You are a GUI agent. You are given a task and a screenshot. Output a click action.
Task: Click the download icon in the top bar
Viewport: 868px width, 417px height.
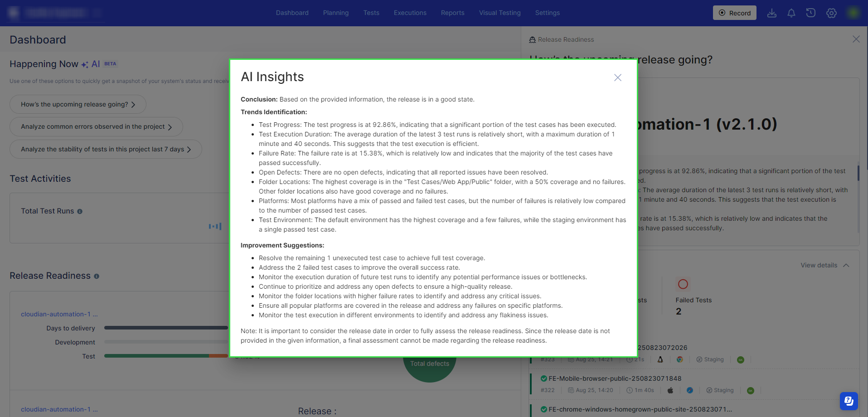click(x=771, y=13)
